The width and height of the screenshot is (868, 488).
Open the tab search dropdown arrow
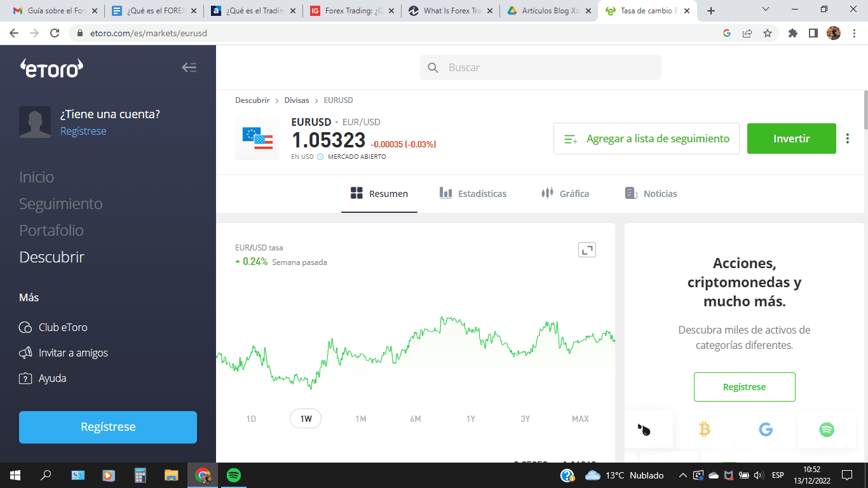pos(766,10)
